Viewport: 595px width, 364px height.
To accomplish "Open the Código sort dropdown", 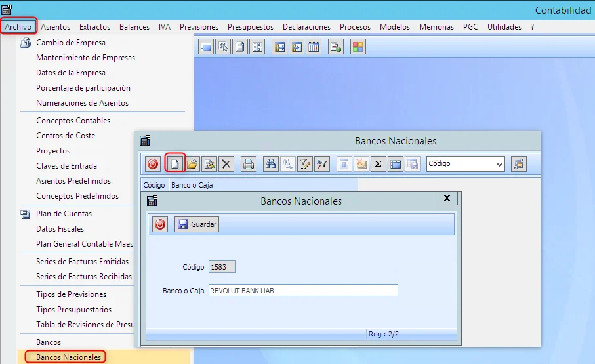I will click(499, 164).
